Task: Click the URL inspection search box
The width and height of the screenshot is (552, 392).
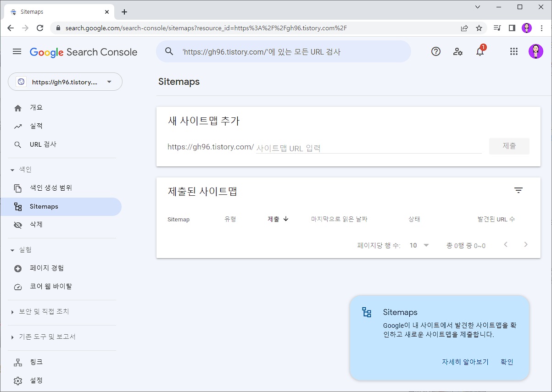Action: click(x=284, y=51)
